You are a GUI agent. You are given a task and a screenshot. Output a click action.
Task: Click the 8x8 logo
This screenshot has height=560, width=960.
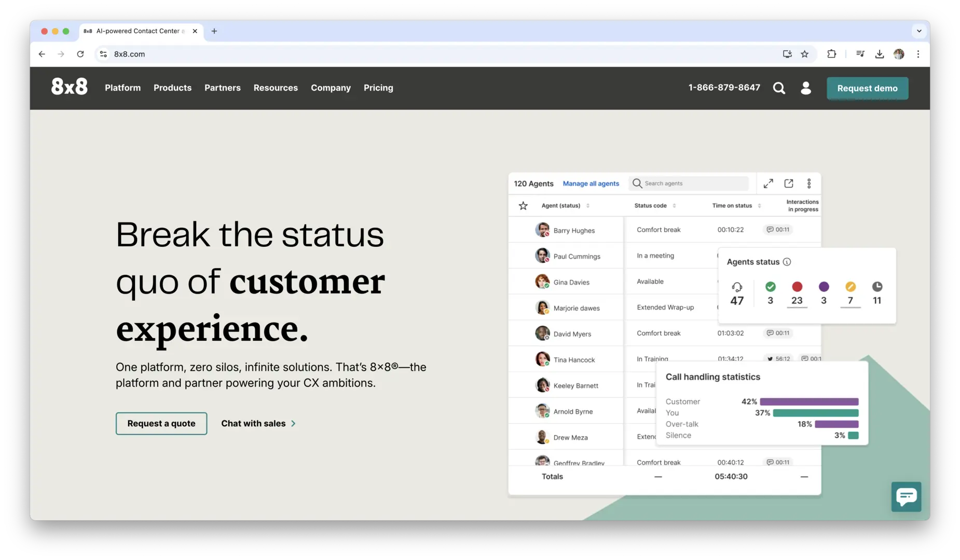[69, 87]
